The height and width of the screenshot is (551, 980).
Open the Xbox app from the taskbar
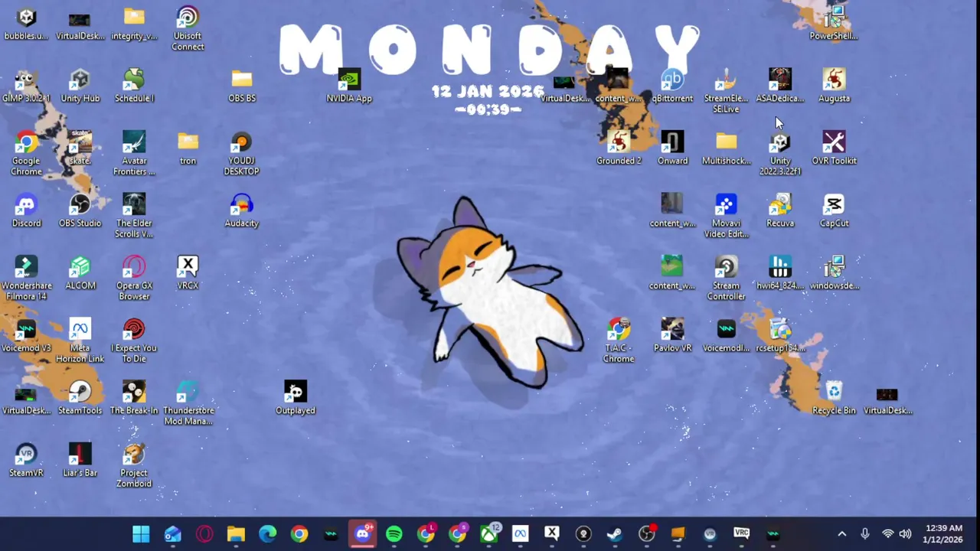pos(488,534)
